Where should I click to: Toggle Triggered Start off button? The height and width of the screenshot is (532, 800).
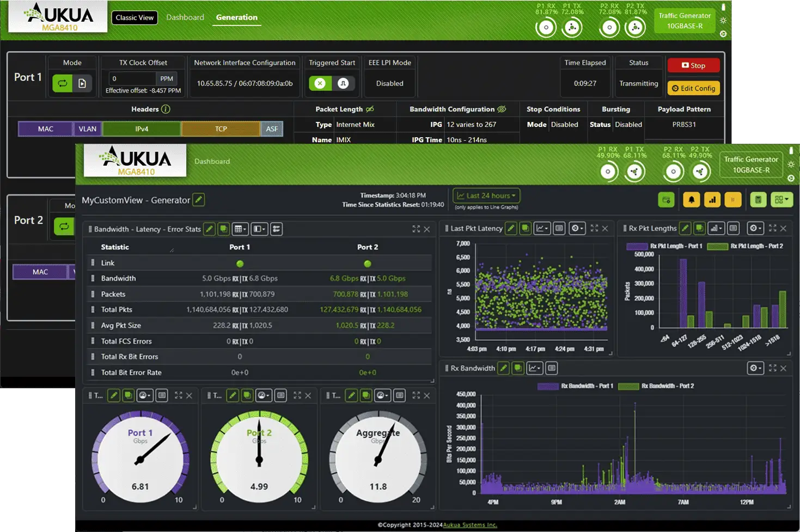click(x=320, y=83)
